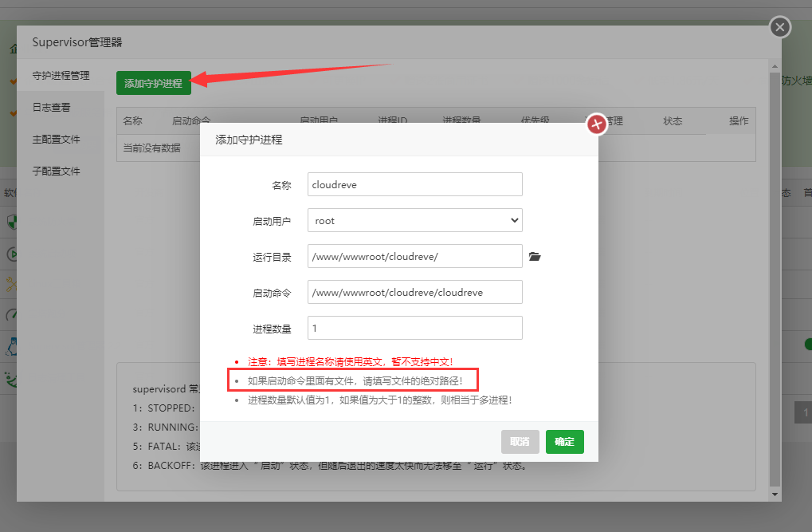Image resolution: width=812 pixels, height=532 pixels.
Task: Cancel the dialog with 取消
Action: [x=520, y=441]
